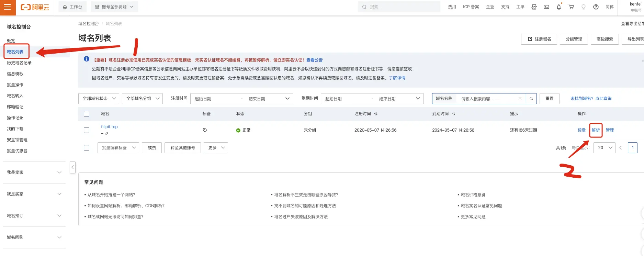644x256 pixels.
Task: Click the help question mark icon
Action: pyautogui.click(x=596, y=7)
